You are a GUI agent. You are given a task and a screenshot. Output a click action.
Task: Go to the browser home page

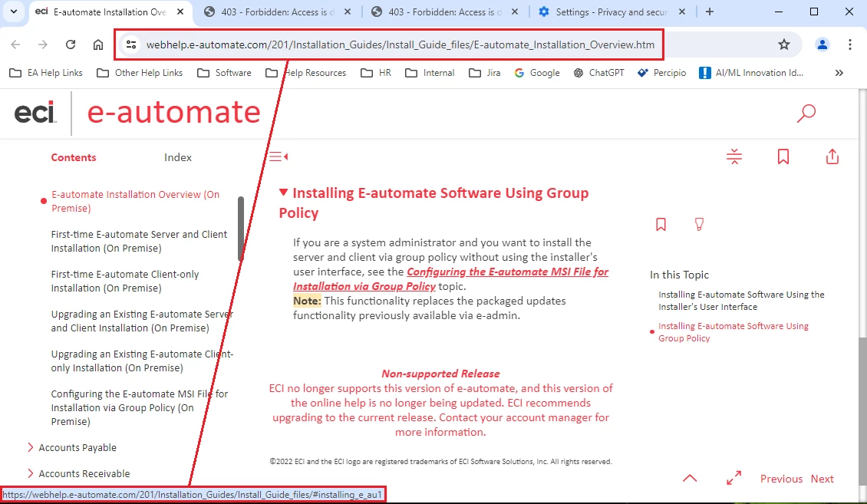98,44
